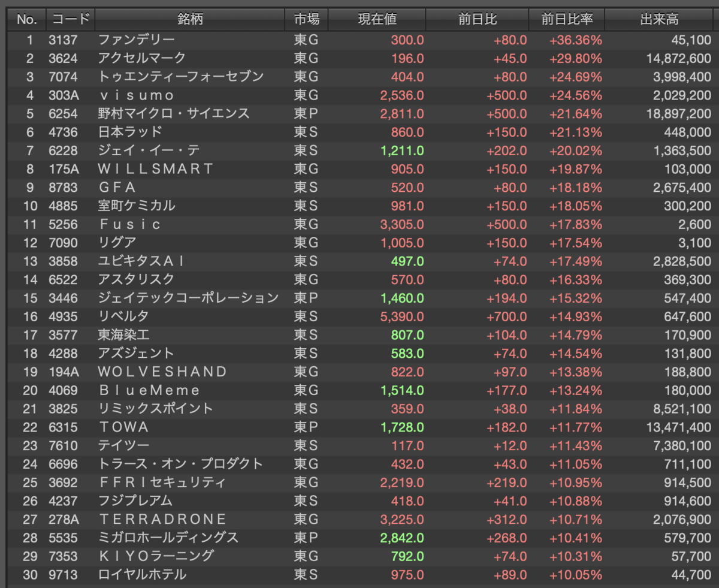
Task: Click ＷＯＬＶＥＳＨＡＮＤ stock name
Action: click(162, 372)
